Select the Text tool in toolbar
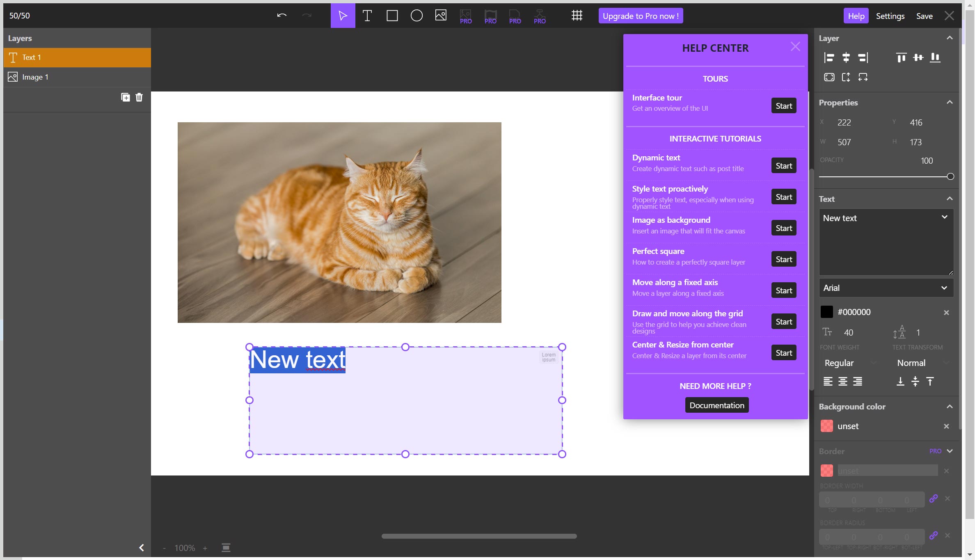This screenshot has width=975, height=560. (x=367, y=16)
